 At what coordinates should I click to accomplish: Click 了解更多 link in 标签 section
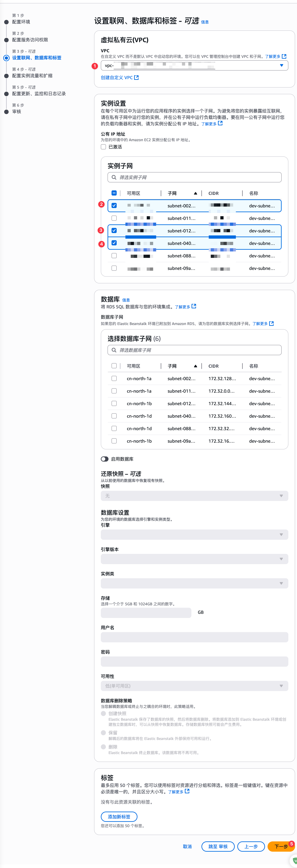pyautogui.click(x=179, y=792)
